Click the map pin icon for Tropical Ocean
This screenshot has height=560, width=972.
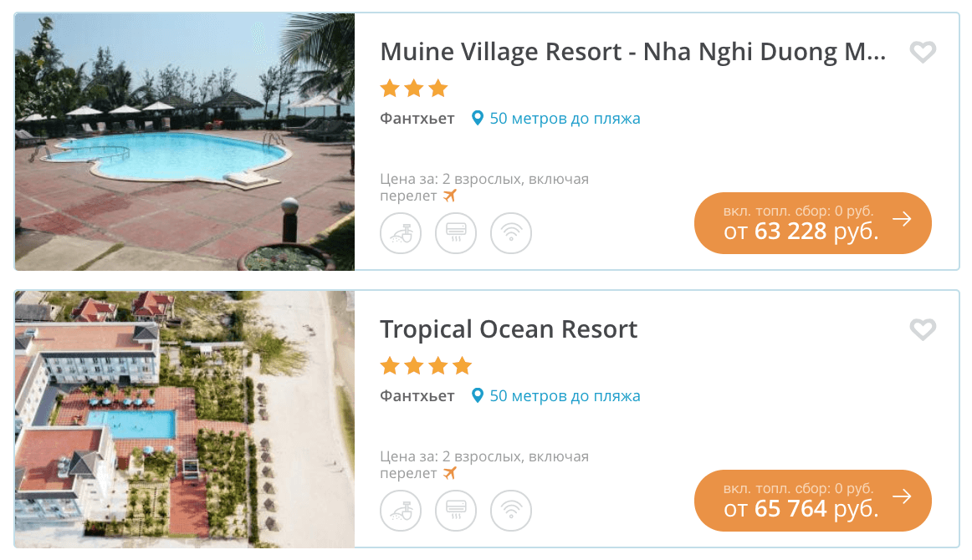tap(477, 396)
